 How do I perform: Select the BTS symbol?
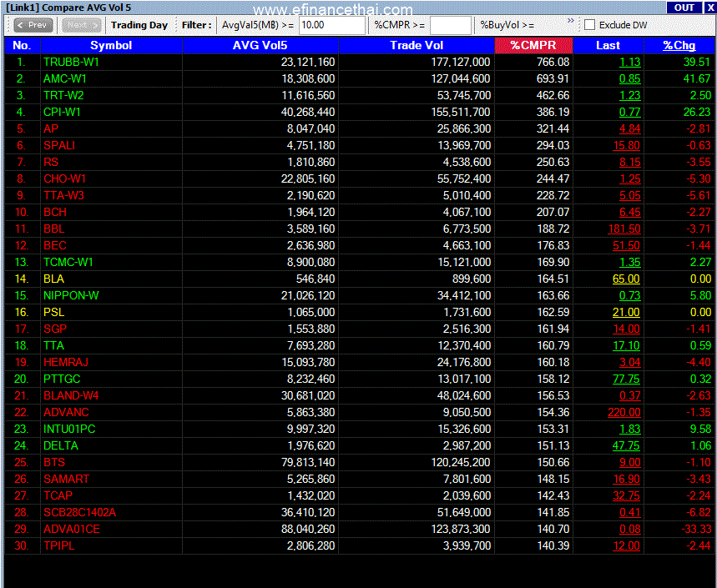click(x=54, y=462)
